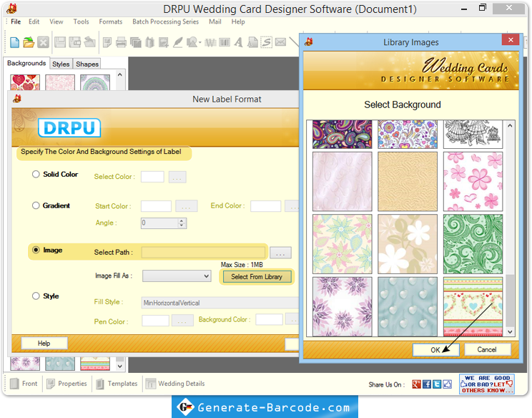Screen dimensions: 532x418
Task: Click the Select From Library button
Action: tap(257, 277)
